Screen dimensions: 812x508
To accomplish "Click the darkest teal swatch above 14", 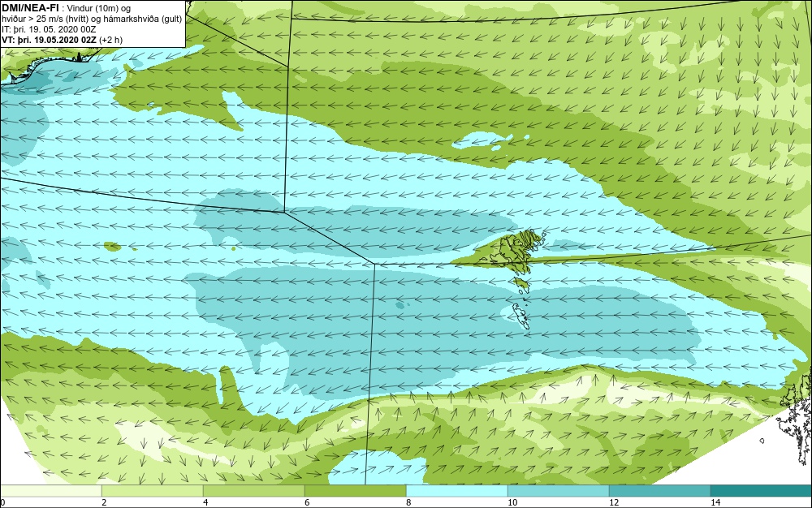I will coord(762,491).
